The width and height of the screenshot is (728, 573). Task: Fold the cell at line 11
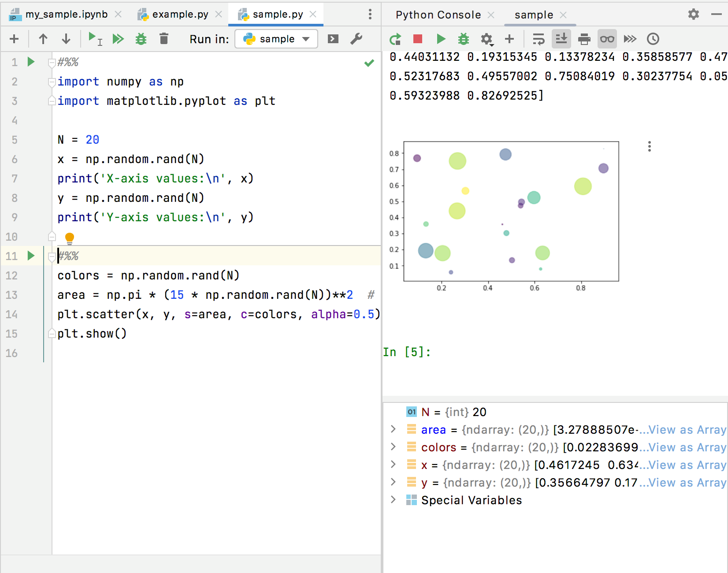52,257
